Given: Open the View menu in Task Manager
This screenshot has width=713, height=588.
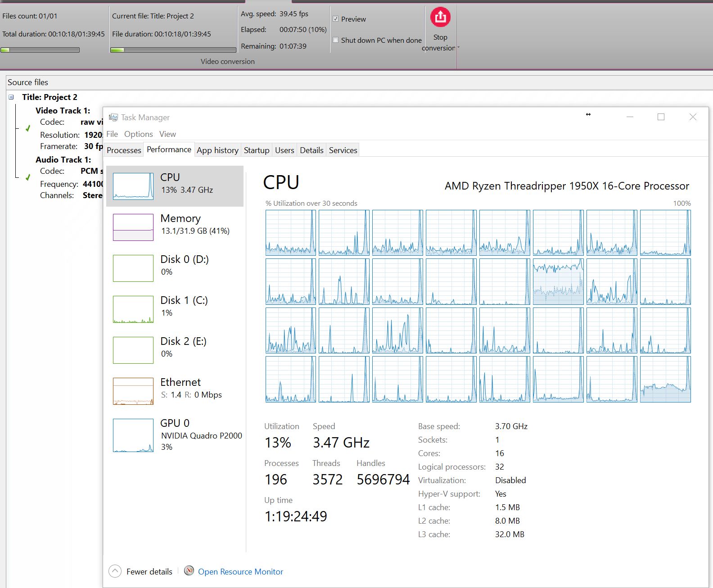Looking at the screenshot, I should [167, 134].
